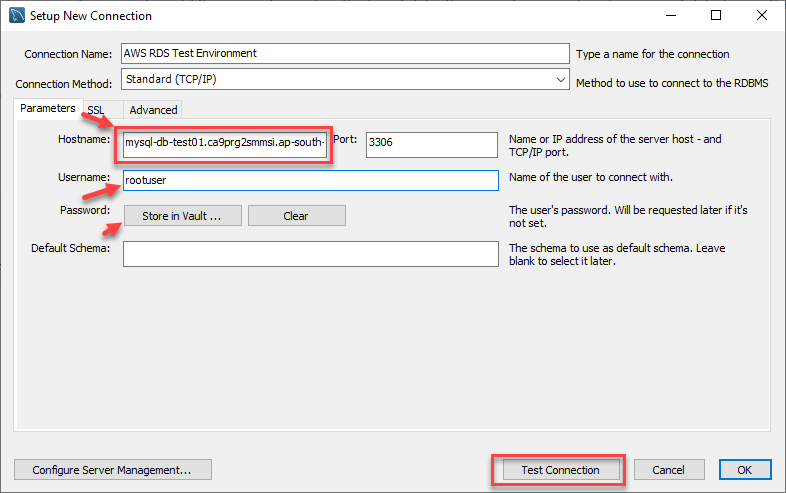Switch to the Parameters tab
Viewport: 786px width, 493px height.
48,108
